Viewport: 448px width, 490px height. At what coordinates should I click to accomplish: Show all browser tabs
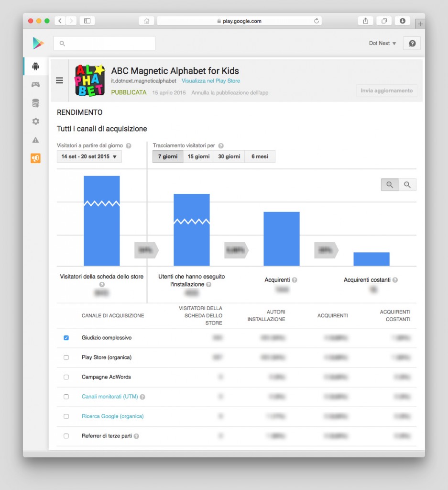[x=384, y=21]
